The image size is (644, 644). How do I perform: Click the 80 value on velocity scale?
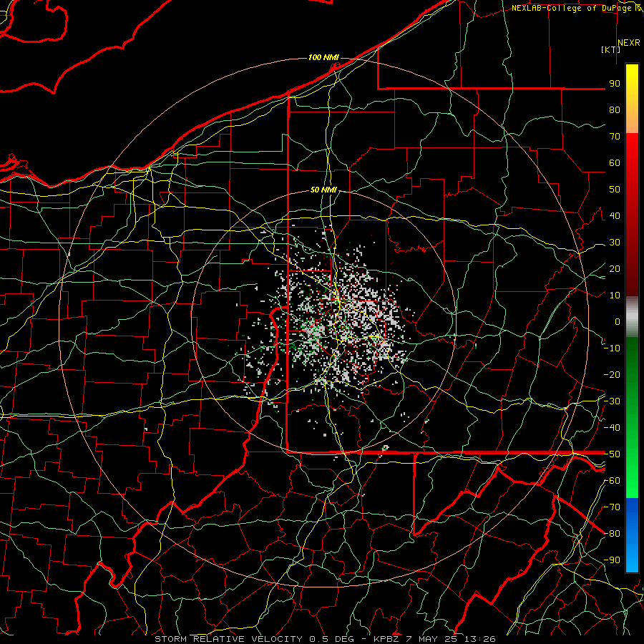click(615, 109)
